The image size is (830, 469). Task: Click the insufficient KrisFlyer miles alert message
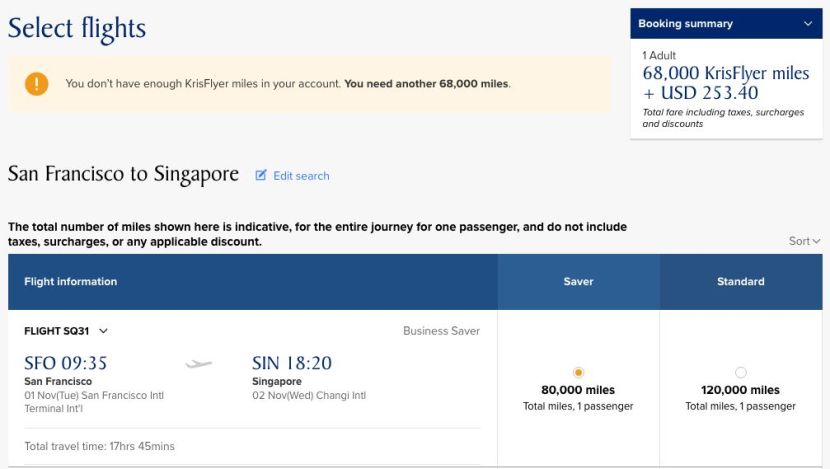point(288,84)
